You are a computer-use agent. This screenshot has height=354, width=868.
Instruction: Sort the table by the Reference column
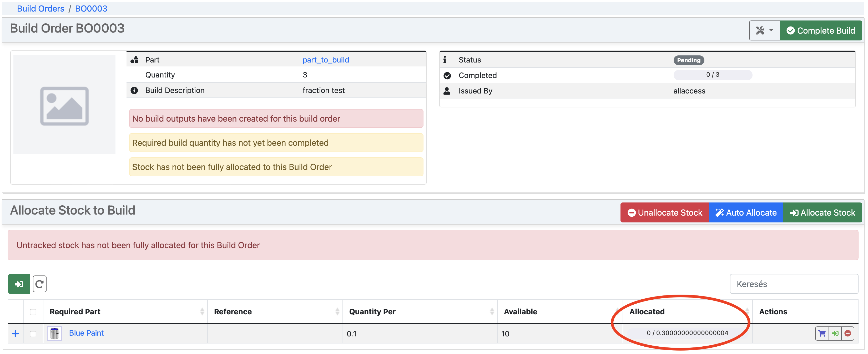pos(233,312)
